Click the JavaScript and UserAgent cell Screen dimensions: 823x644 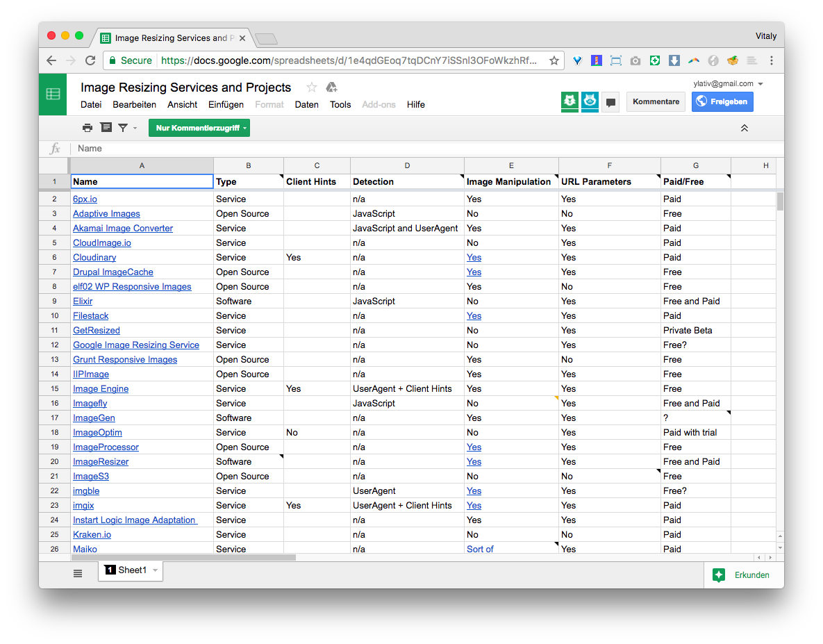(x=407, y=229)
